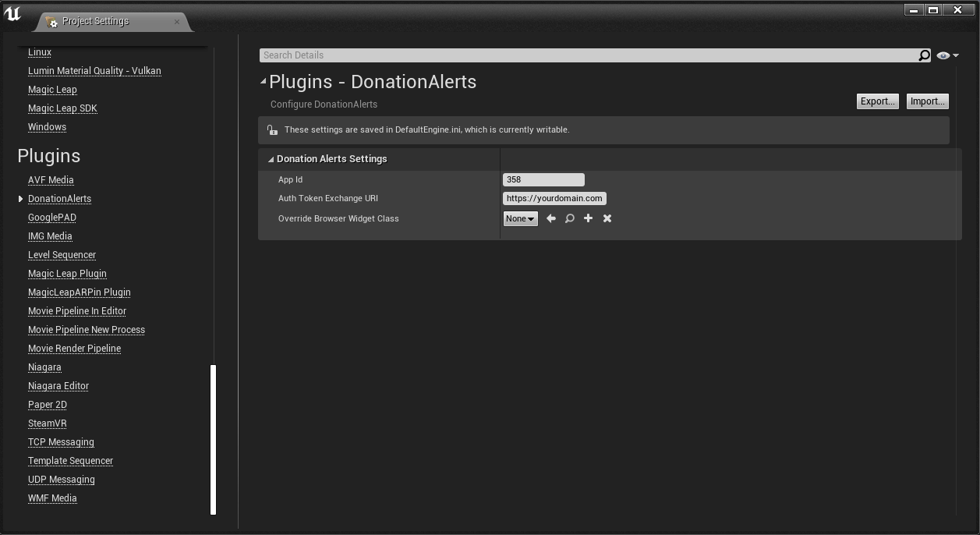Select the Project Settings tab
Screen dimensions: 980x535
(x=95, y=21)
